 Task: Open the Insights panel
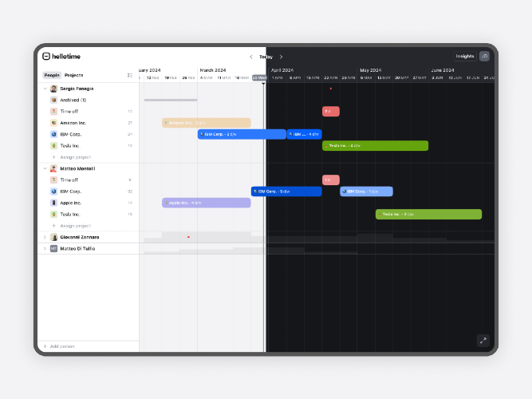(x=465, y=57)
